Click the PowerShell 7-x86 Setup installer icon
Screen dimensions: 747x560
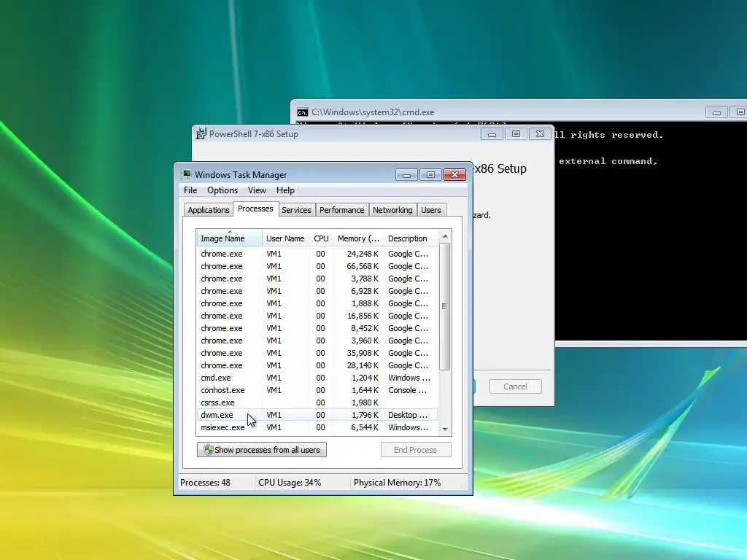pos(201,134)
